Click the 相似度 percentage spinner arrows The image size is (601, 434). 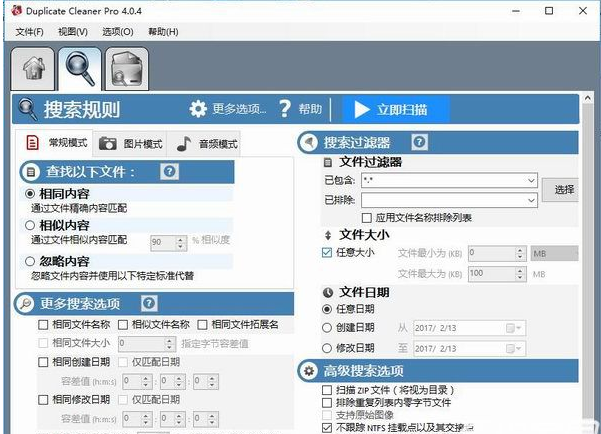[181, 242]
